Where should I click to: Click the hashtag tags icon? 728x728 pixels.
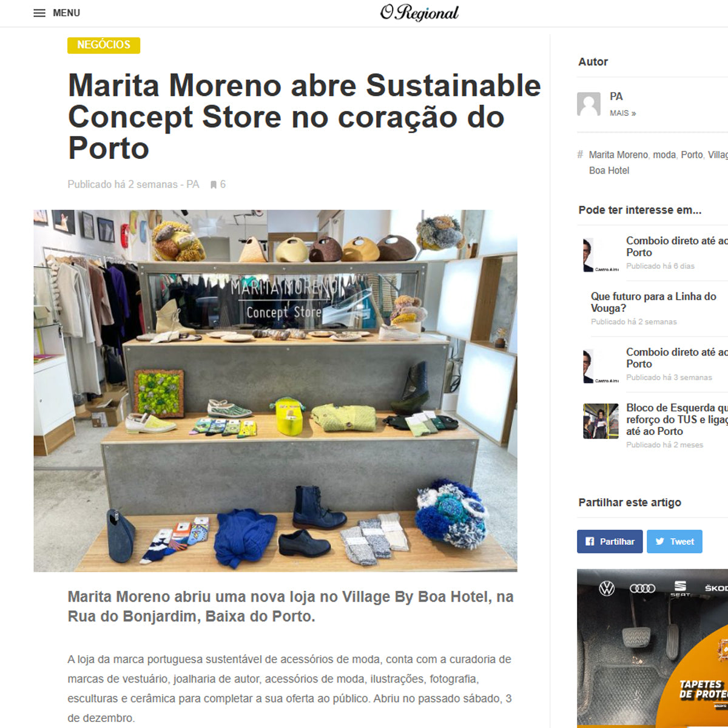(580, 155)
